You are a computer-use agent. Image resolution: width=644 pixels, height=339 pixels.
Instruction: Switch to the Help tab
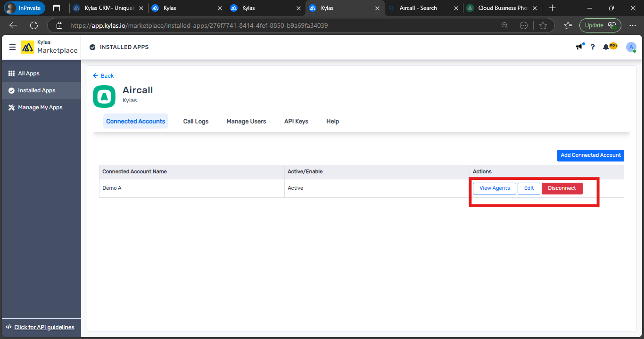333,121
